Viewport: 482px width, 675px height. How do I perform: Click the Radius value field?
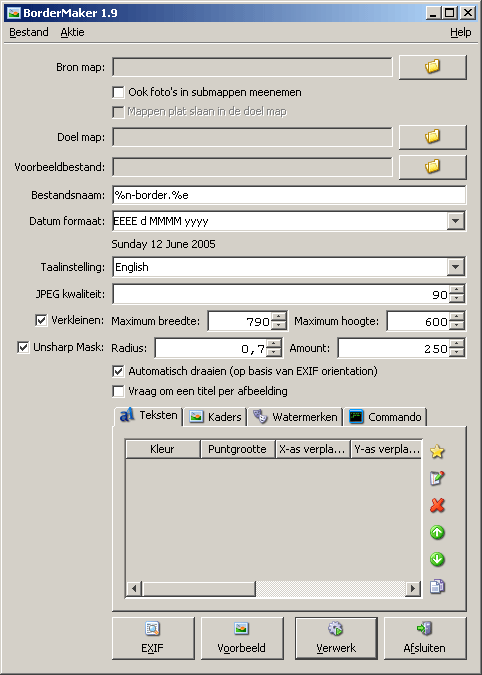(x=210, y=348)
